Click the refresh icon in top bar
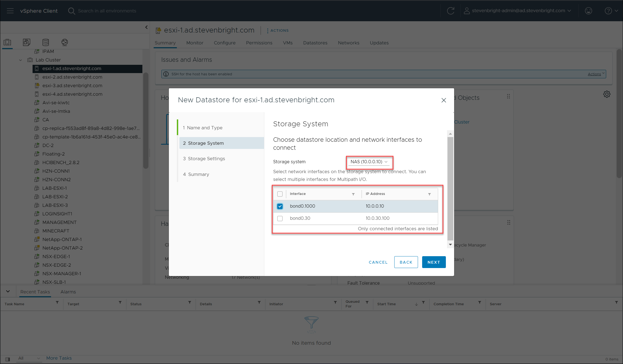Screen dimensions: 623x364 [x=451, y=11]
